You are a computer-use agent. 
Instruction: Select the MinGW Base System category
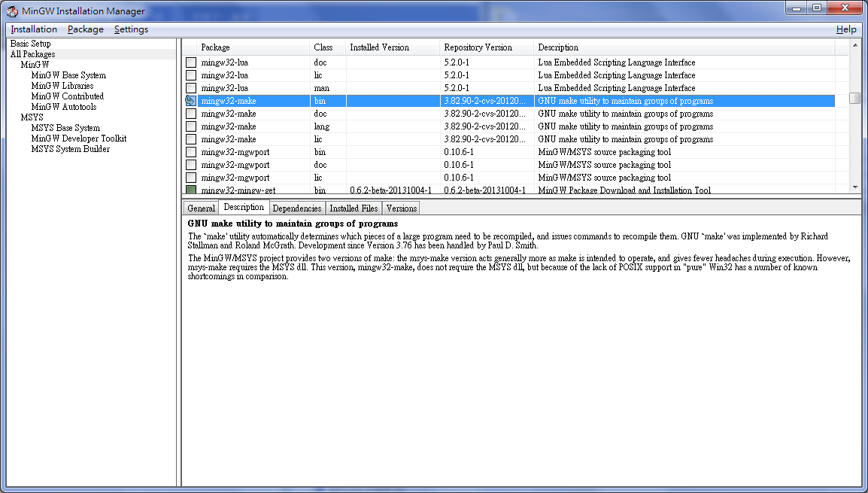[x=70, y=75]
